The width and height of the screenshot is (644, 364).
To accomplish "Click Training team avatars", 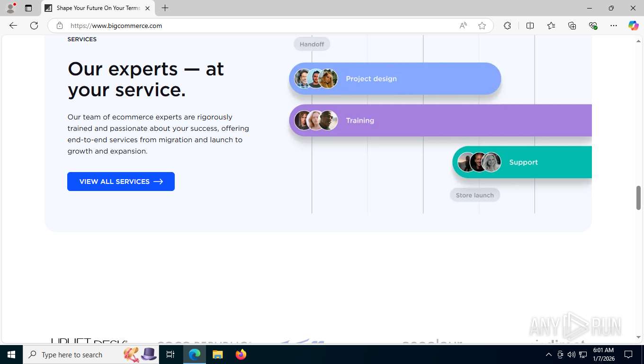I will click(x=316, y=120).
